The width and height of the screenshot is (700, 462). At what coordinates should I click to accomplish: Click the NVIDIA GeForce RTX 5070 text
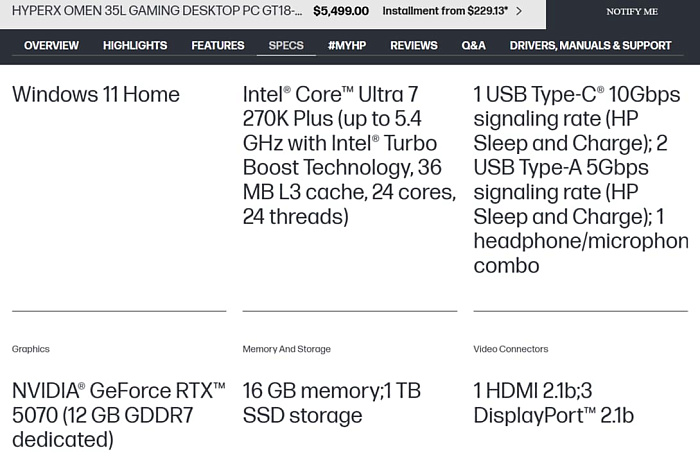tap(119, 414)
